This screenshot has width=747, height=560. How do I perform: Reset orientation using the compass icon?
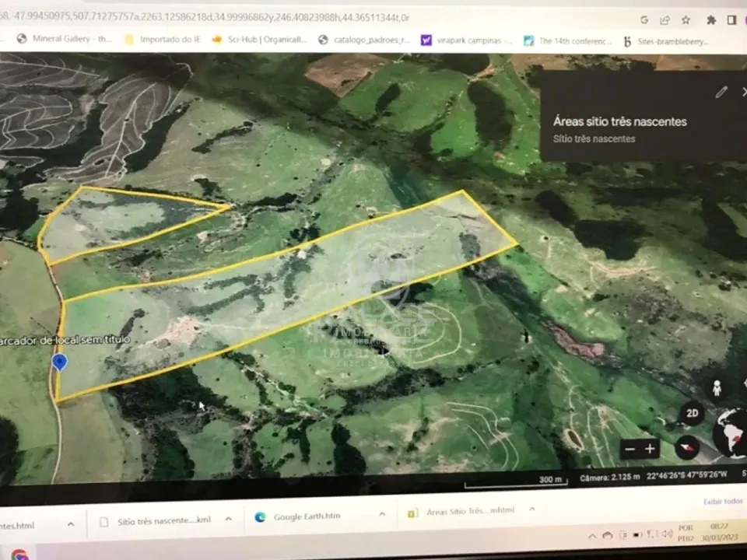tap(687, 448)
